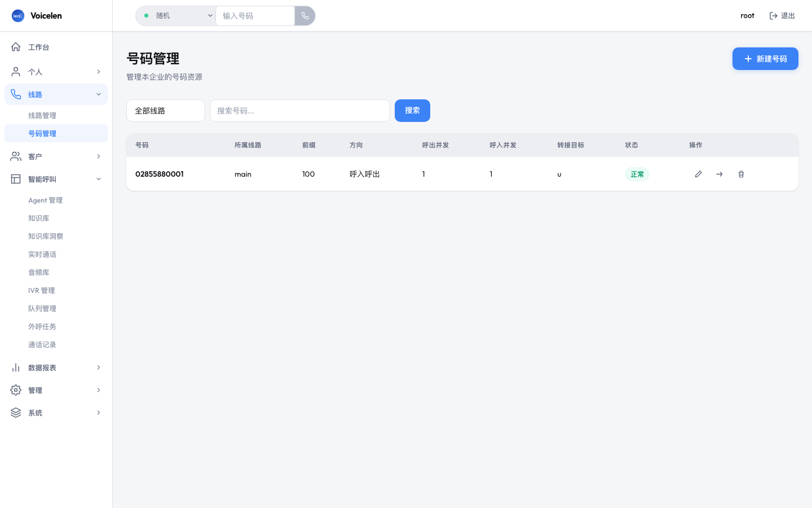Go to 知识库 page
Viewport: 812px width, 508px height.
point(56,218)
